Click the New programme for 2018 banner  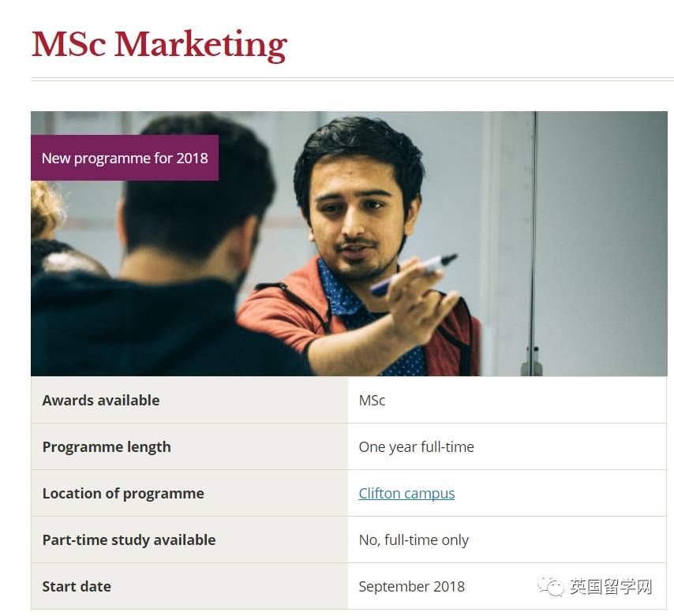click(124, 158)
